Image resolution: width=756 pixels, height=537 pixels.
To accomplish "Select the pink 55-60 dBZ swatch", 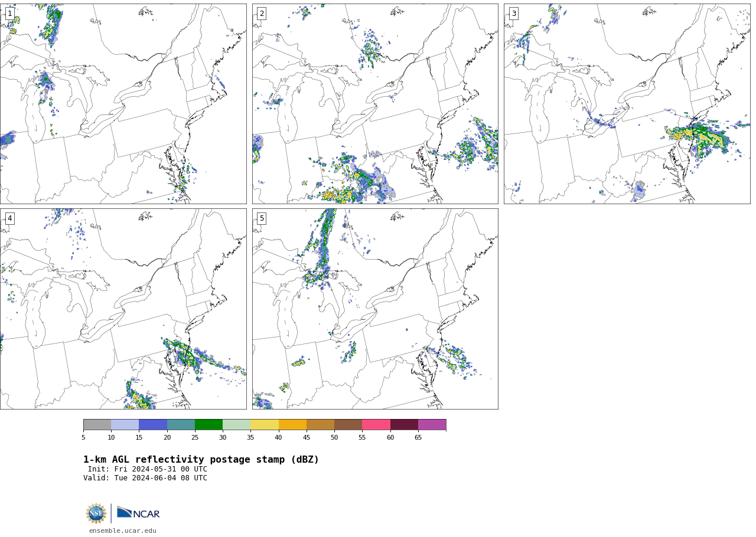I will tap(376, 425).
